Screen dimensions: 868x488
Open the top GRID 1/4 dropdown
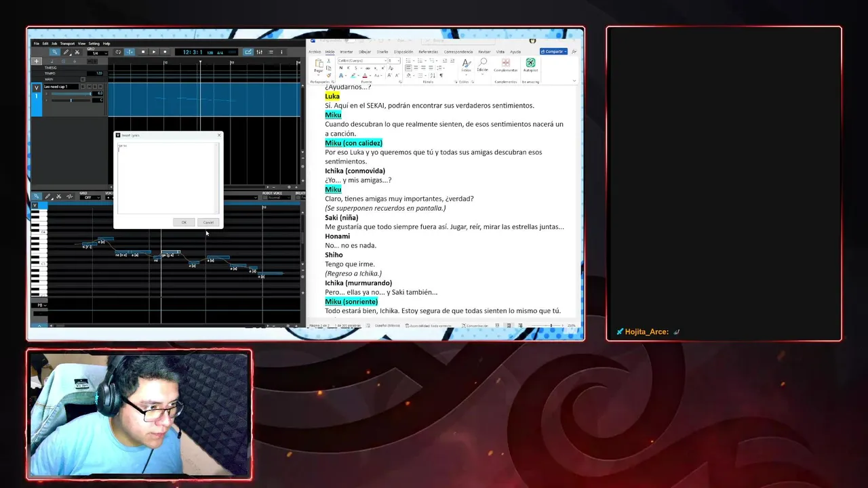pyautogui.click(x=97, y=54)
